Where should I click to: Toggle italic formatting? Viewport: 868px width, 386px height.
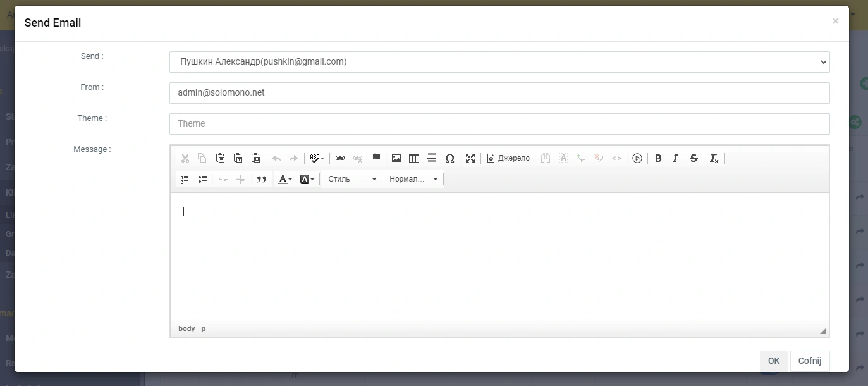pos(675,158)
